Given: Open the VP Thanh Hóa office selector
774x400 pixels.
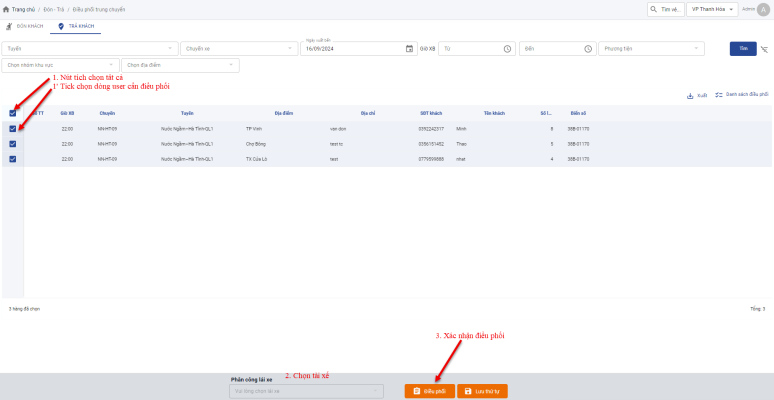Looking at the screenshot, I should (712, 9).
